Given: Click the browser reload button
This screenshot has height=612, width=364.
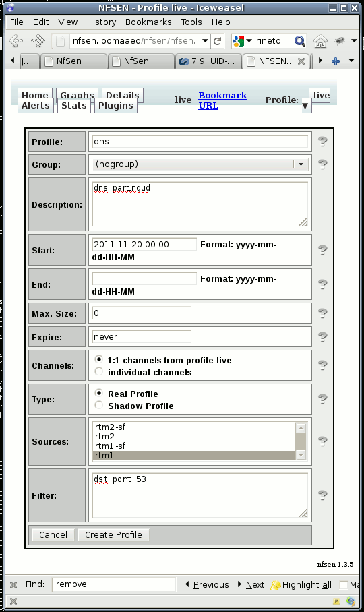Looking at the screenshot, I should pos(217,40).
